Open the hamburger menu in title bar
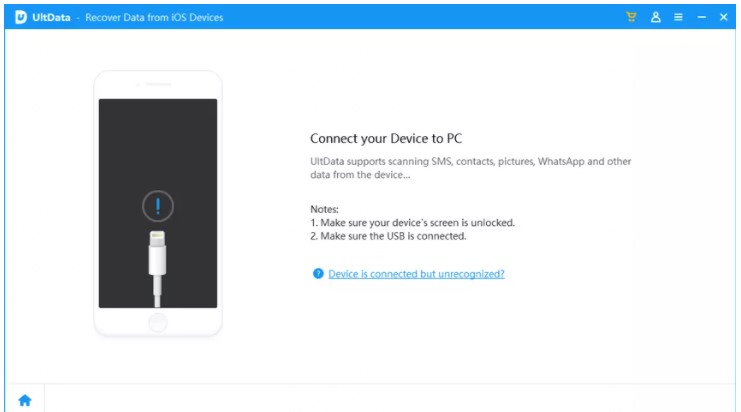The height and width of the screenshot is (412, 741). click(x=679, y=17)
